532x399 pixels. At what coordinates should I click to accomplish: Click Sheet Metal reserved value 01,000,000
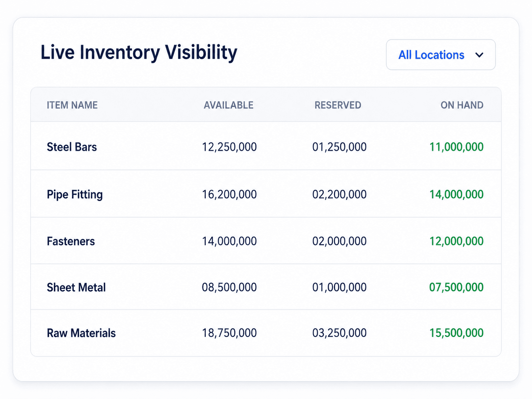click(x=339, y=287)
